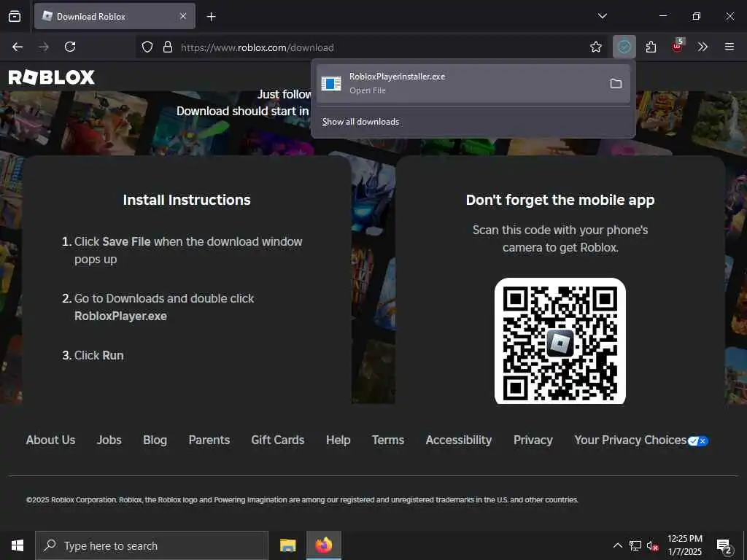Viewport: 747px width, 560px height.
Task: Open the Blog footer link
Action: [155, 440]
